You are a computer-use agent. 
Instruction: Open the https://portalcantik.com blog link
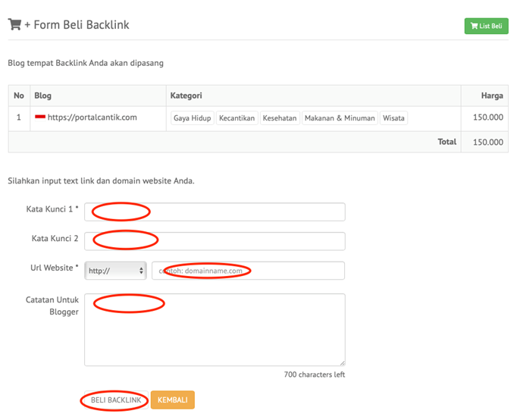92,118
